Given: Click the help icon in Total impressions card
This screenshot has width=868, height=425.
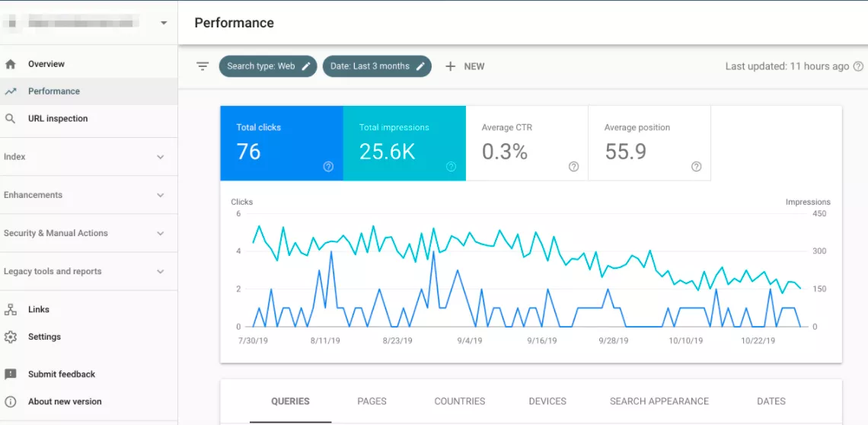Looking at the screenshot, I should tap(452, 166).
